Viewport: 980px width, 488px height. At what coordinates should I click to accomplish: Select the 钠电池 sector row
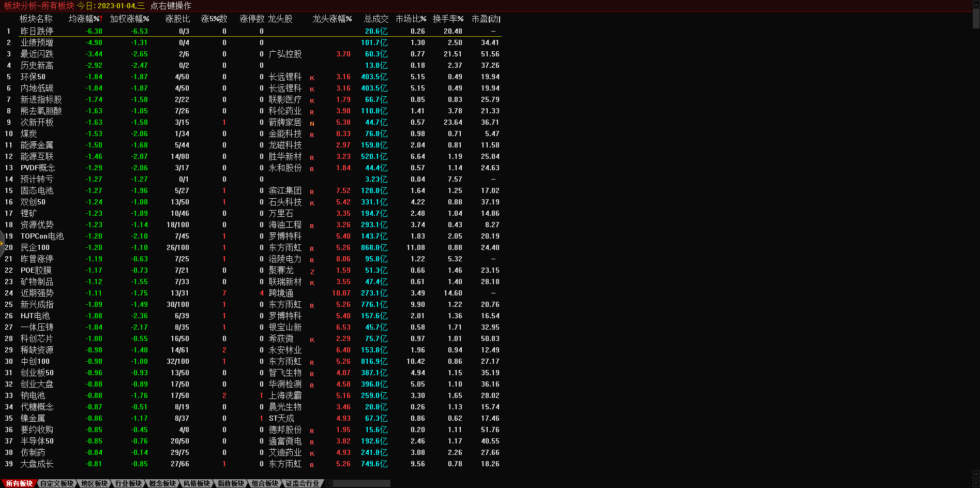(33, 395)
